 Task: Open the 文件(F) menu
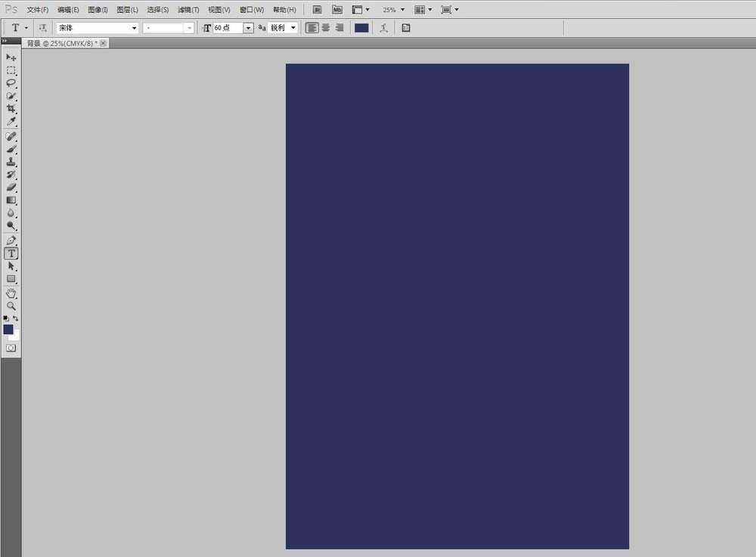click(38, 10)
